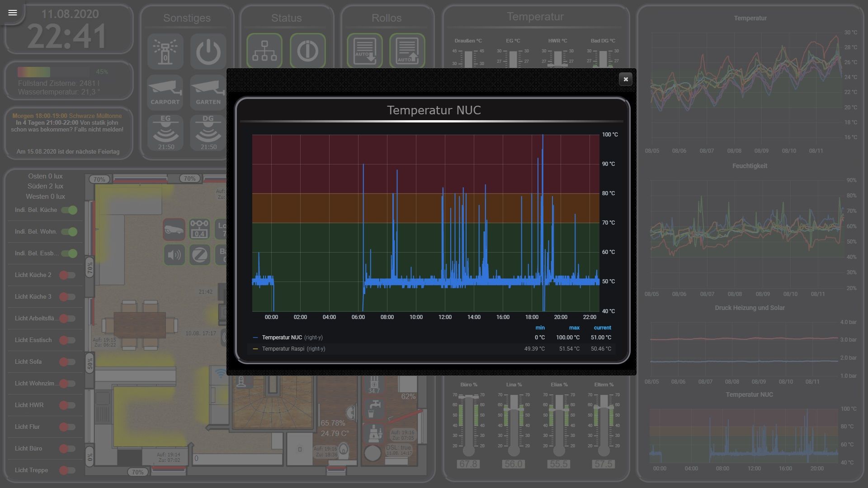Click the 50% shutter label on left wall
The image size is (868, 488).
tap(90, 363)
